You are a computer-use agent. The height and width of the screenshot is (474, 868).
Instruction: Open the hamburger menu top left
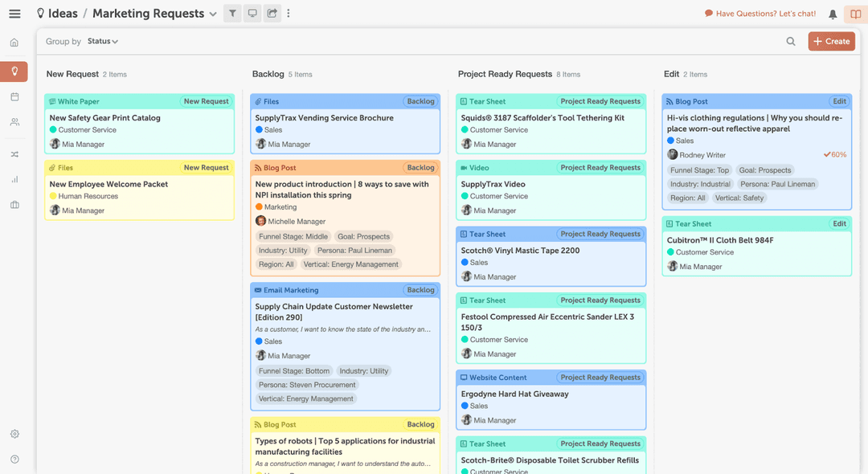click(x=14, y=14)
